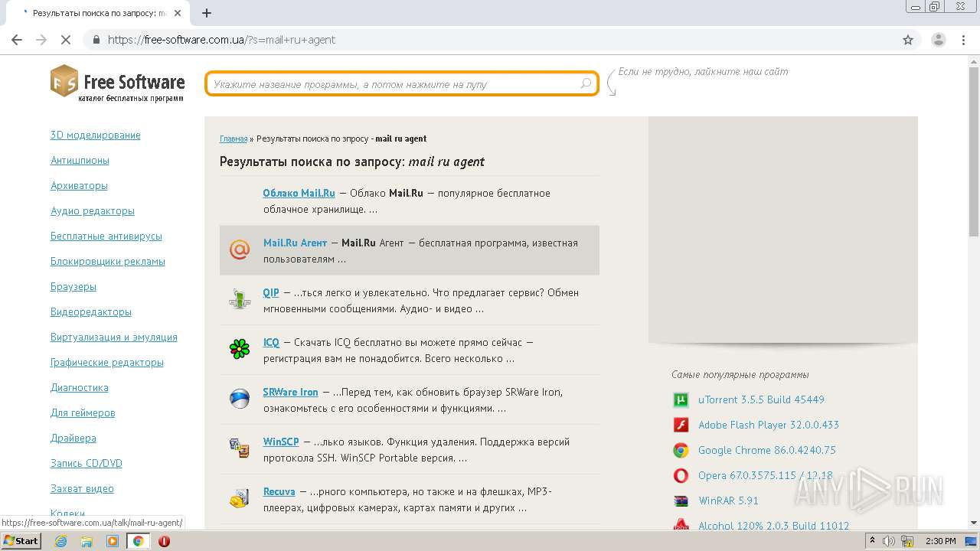The width and height of the screenshot is (980, 551).
Task: Click the Google Chrome icon in popular list
Action: pos(681,450)
